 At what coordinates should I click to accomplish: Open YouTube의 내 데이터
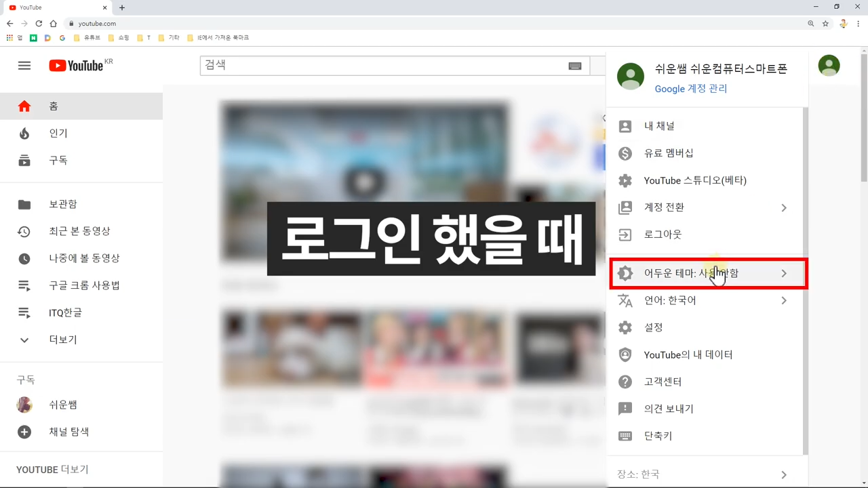705,354
